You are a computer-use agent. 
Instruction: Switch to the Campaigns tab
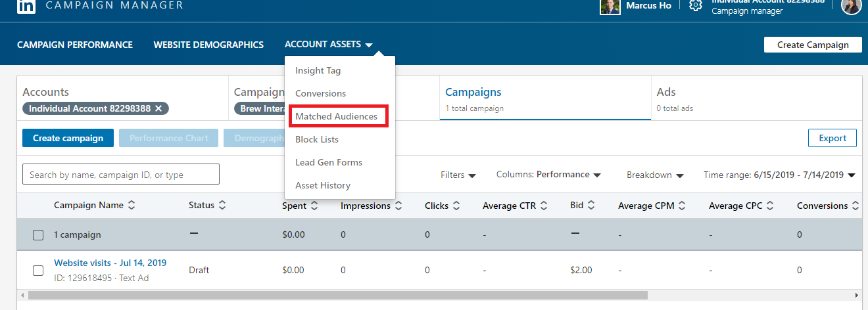coord(545,98)
